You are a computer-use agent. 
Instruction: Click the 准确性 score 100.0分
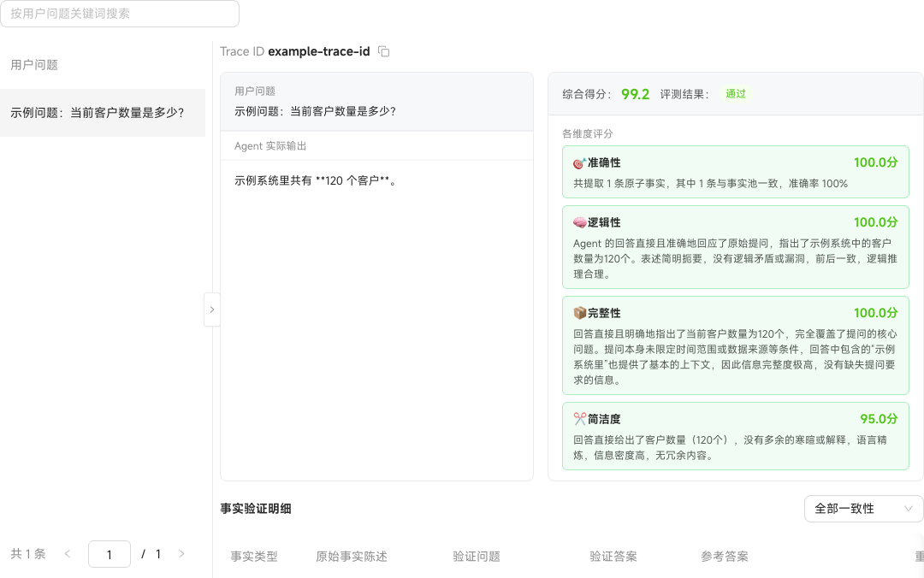click(875, 162)
